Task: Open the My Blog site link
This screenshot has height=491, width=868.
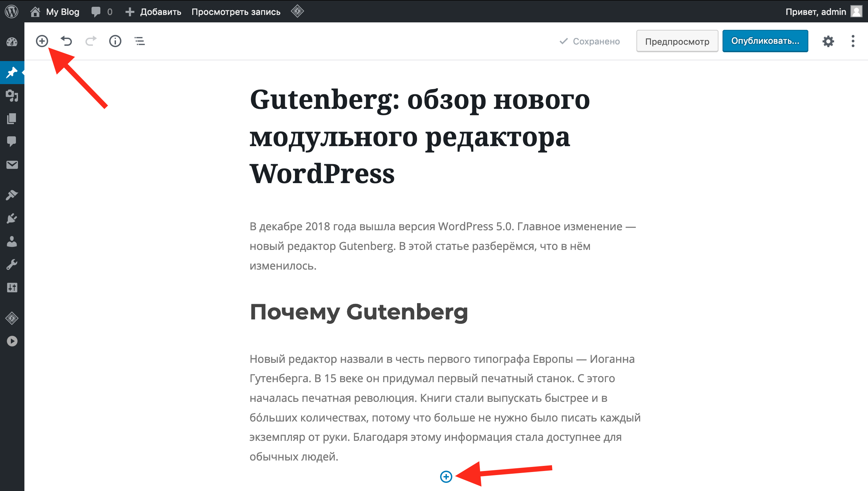Action: click(x=62, y=12)
